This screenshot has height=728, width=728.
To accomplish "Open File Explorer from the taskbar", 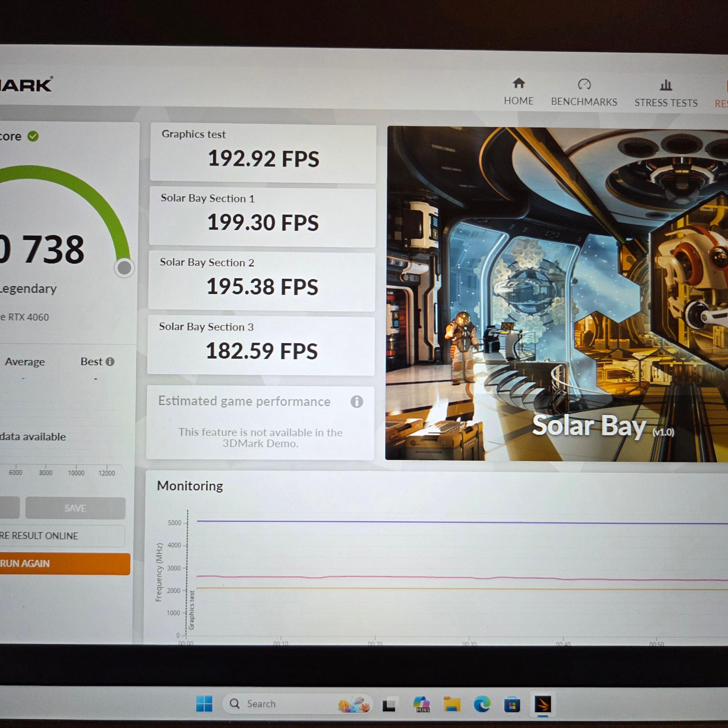I will (x=452, y=704).
